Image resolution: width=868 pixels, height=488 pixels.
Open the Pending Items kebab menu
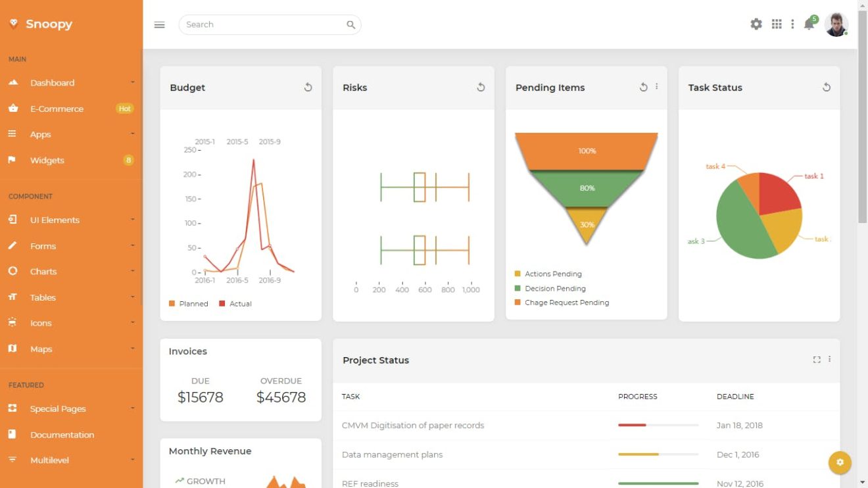[656, 86]
